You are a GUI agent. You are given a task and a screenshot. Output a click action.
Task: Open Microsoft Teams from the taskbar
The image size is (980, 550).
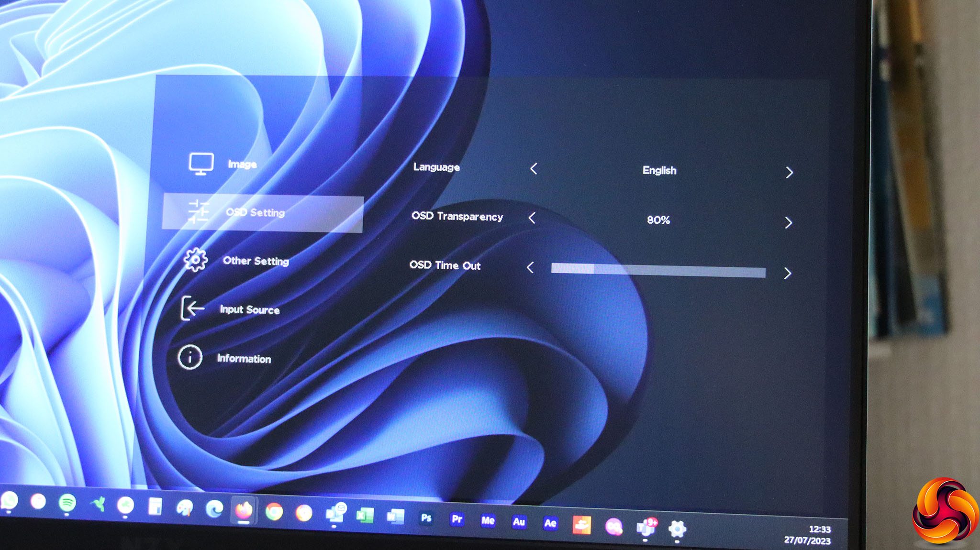(646, 527)
